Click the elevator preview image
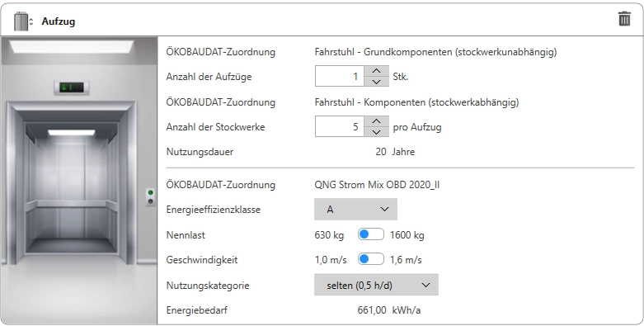The height and width of the screenshot is (326, 644). pos(79,181)
